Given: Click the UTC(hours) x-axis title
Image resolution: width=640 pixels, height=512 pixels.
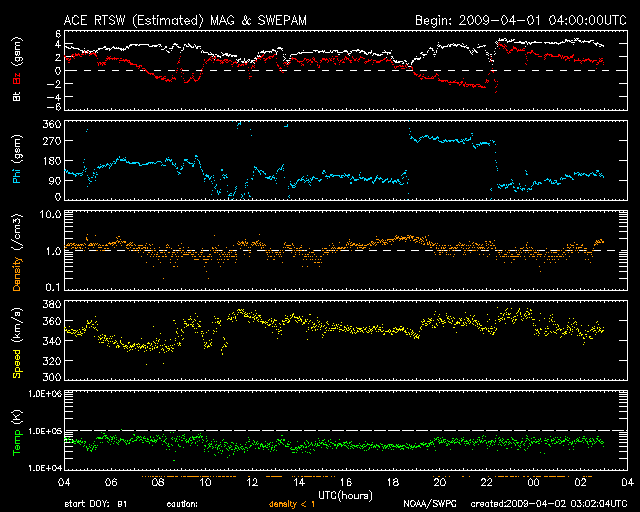Looking at the screenshot, I should tap(345, 496).
